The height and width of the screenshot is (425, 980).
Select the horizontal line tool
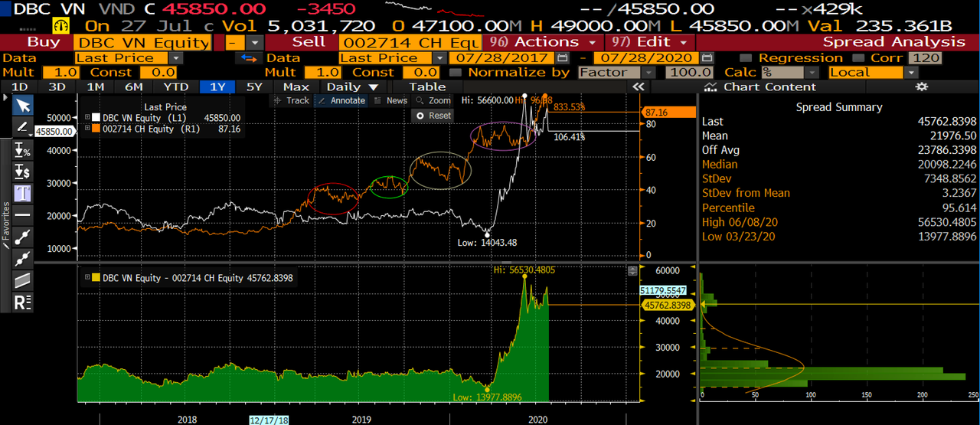tap(23, 214)
